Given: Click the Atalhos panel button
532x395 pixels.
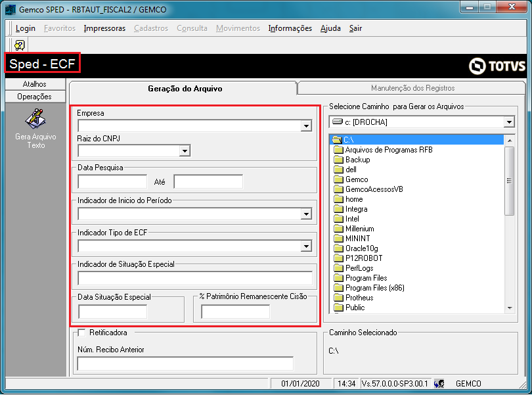Looking at the screenshot, I should pos(35,84).
